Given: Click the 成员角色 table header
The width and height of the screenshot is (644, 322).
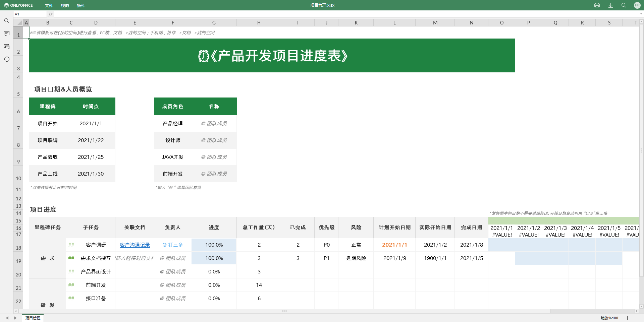Looking at the screenshot, I should [173, 107].
